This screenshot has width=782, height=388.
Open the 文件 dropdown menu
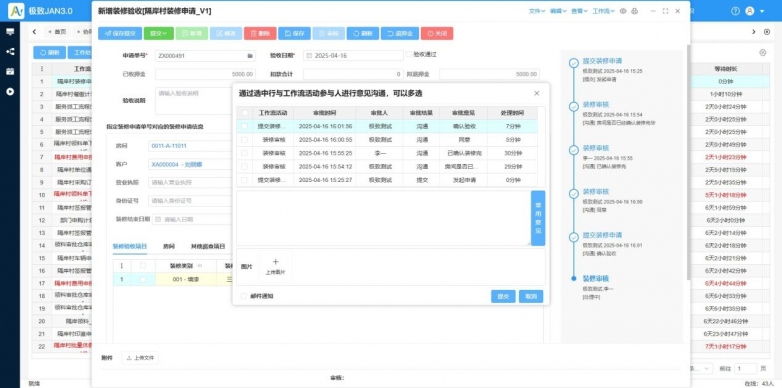(x=537, y=11)
